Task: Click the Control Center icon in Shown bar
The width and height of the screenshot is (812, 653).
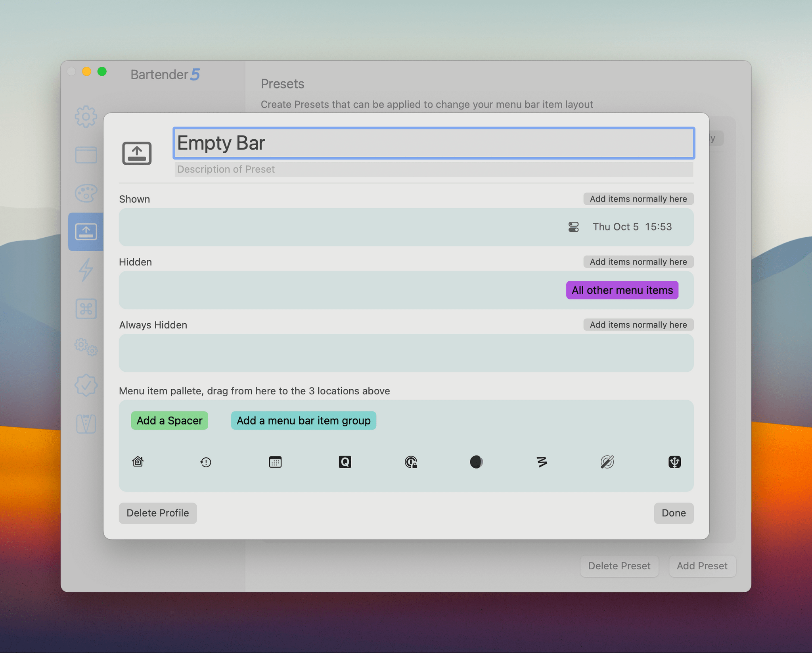Action: click(x=574, y=227)
